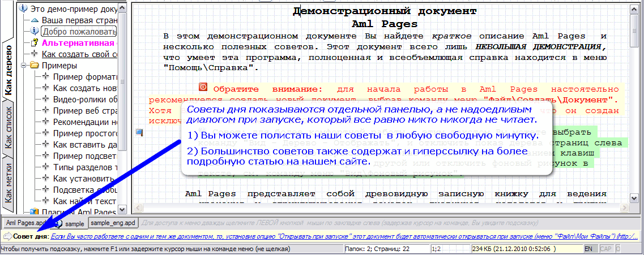
Task: Click the cross icon beside 'Пример простого'
Action: pyautogui.click(x=45, y=133)
